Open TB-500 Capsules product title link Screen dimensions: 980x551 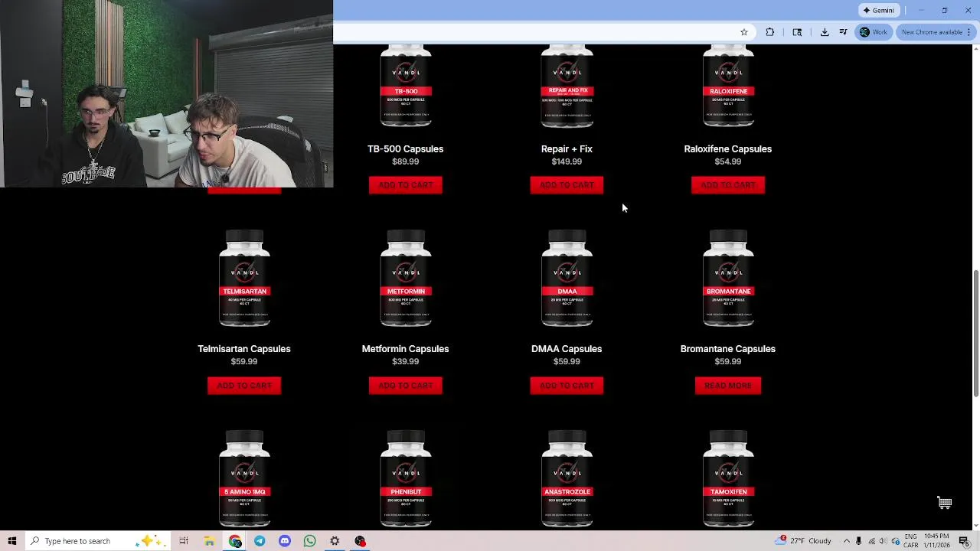click(405, 149)
